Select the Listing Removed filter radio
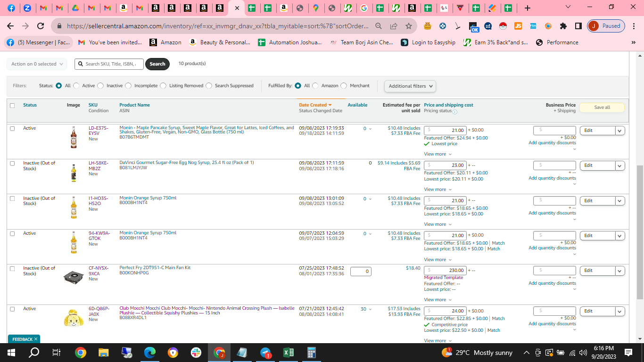 pos(163,86)
